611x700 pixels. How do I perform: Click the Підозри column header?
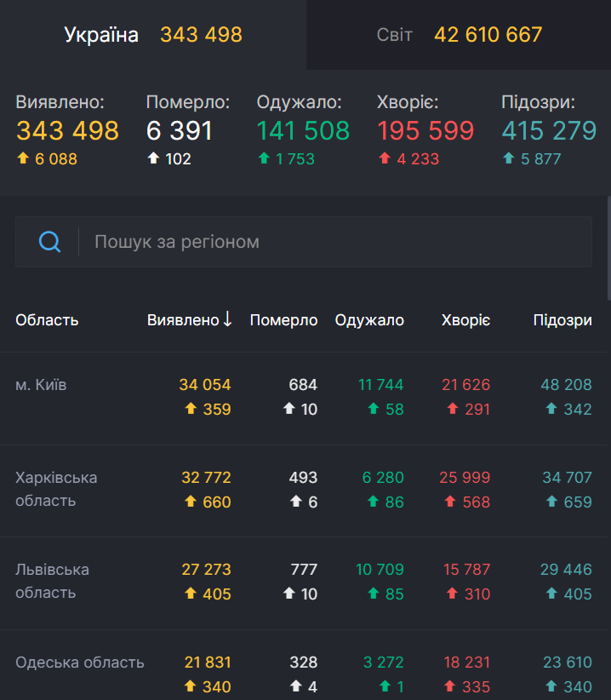point(562,319)
